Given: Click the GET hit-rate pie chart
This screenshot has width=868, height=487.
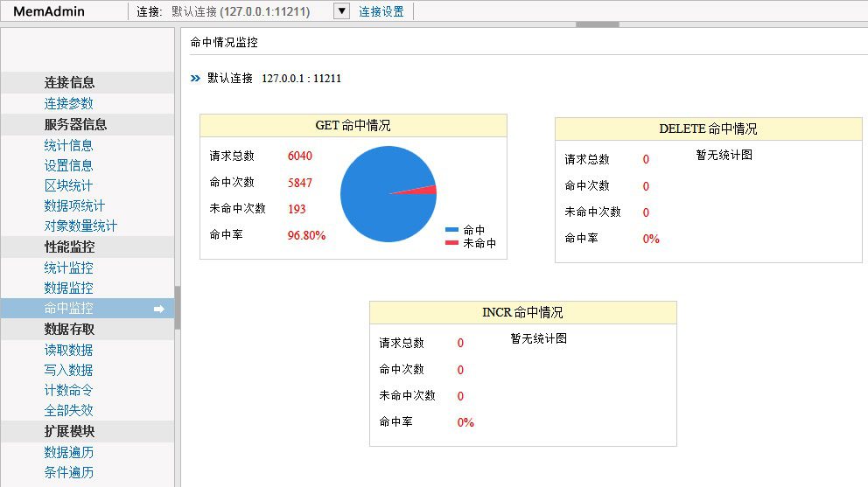Looking at the screenshot, I should (388, 194).
